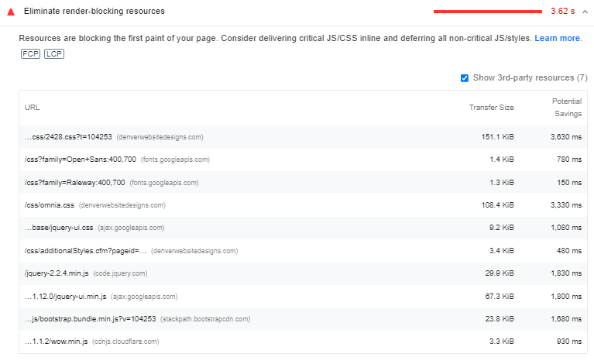Click the URL column header

[33, 107]
